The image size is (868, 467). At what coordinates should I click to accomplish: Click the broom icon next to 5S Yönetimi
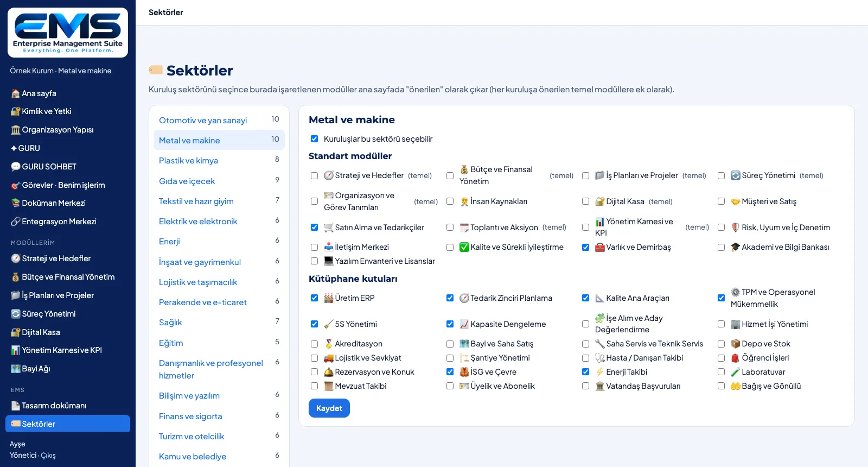tap(329, 324)
